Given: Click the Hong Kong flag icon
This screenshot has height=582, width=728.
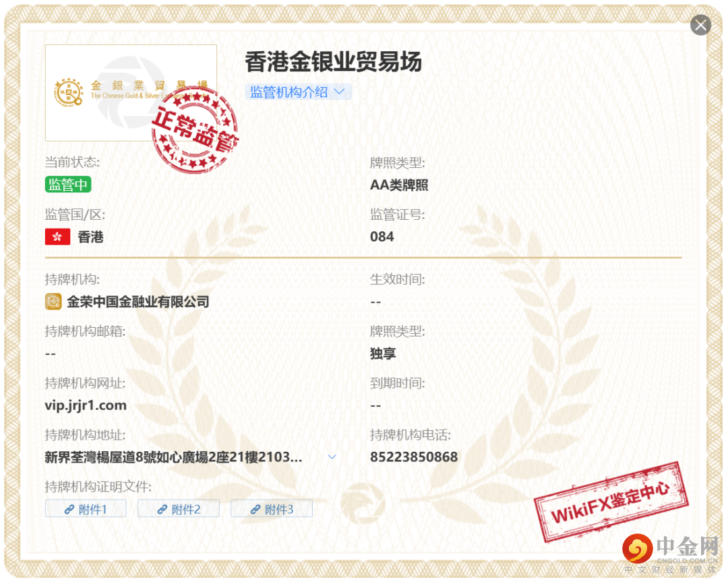Looking at the screenshot, I should click(x=57, y=237).
